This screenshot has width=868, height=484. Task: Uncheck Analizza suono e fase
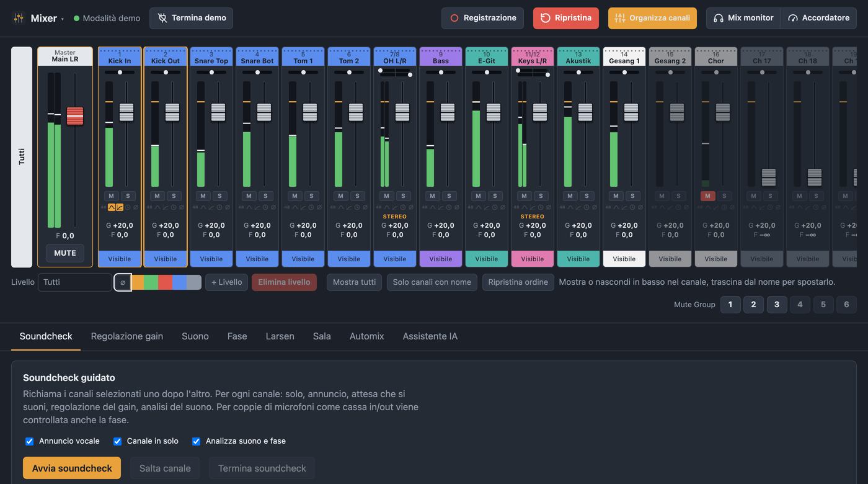pos(196,441)
